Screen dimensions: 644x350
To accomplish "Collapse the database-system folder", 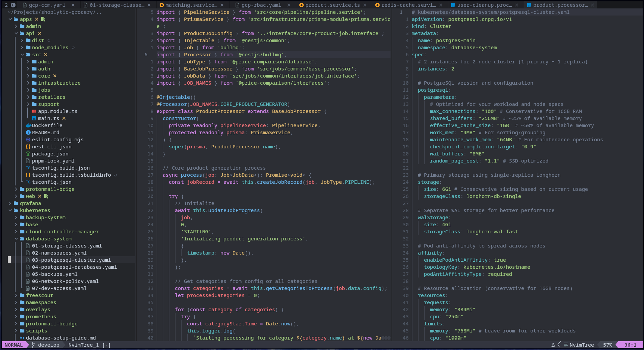I will pyautogui.click(x=16, y=239).
